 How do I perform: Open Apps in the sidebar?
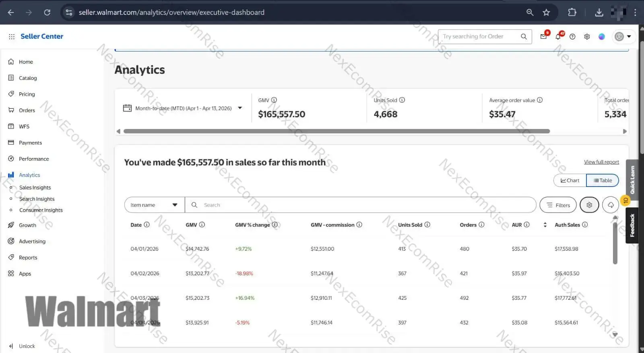[x=25, y=274]
